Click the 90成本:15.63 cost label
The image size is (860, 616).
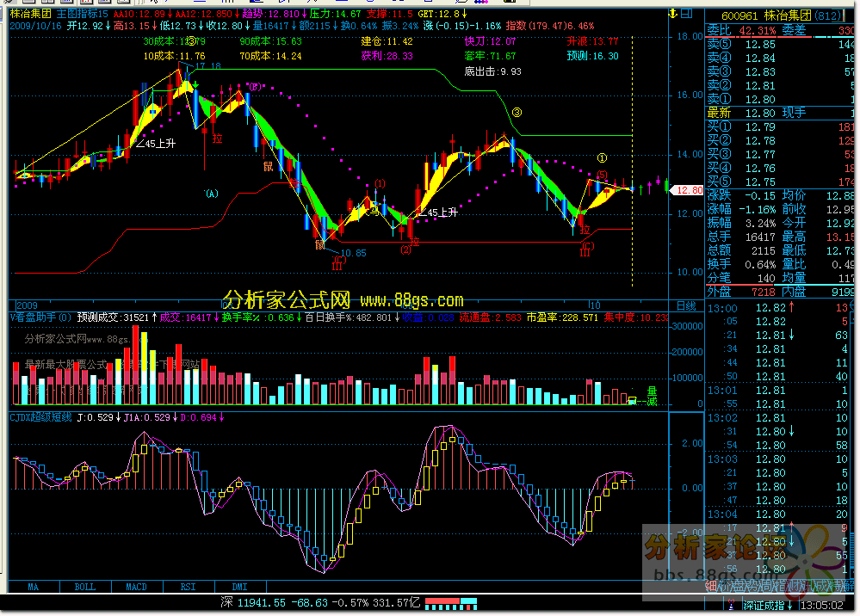click(271, 41)
